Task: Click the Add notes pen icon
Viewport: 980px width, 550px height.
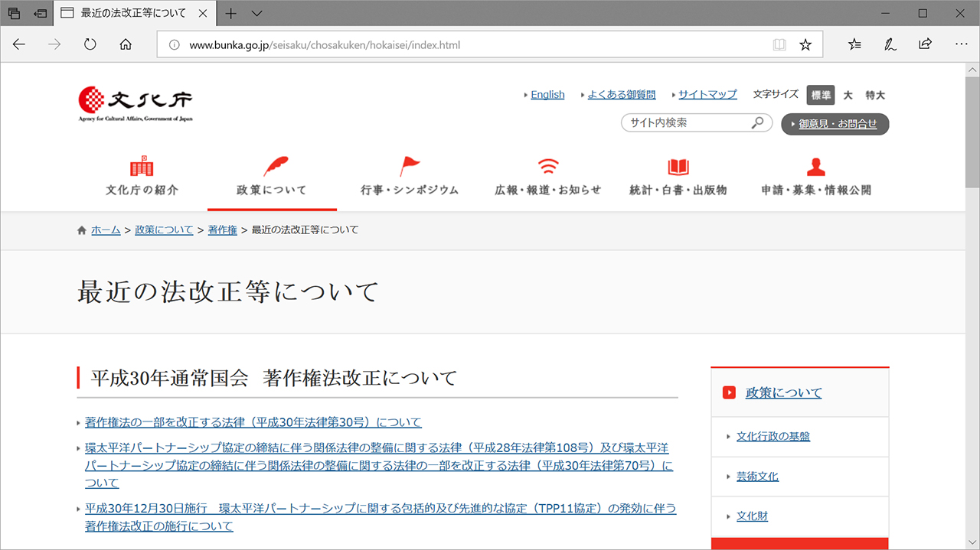Action: click(890, 44)
